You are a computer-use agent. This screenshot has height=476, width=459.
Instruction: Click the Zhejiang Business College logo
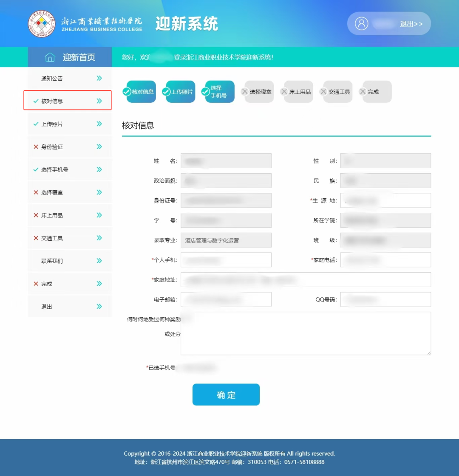click(42, 24)
